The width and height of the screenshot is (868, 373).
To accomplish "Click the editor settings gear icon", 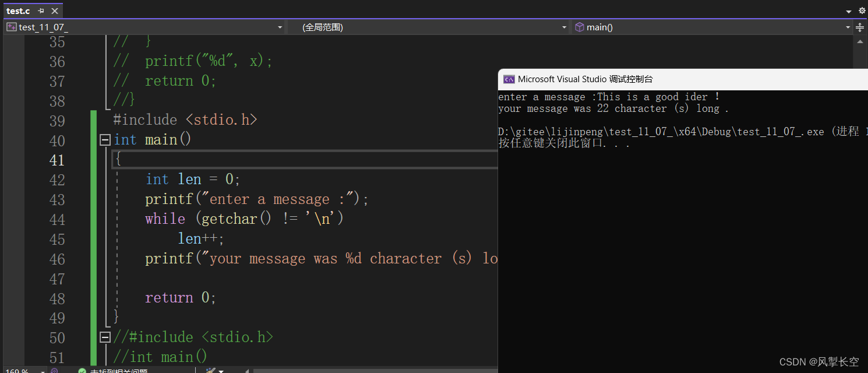I will pos(862,10).
